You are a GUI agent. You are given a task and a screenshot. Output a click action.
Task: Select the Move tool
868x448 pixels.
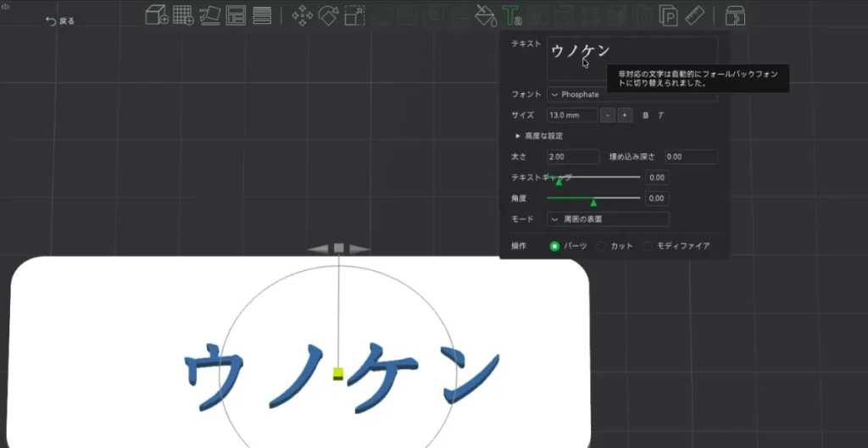[x=303, y=15]
